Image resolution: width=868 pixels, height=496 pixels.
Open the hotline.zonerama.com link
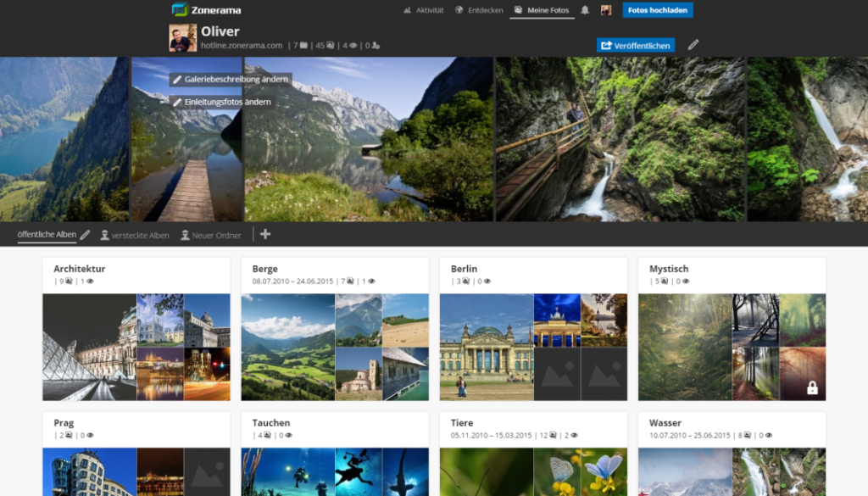point(242,46)
